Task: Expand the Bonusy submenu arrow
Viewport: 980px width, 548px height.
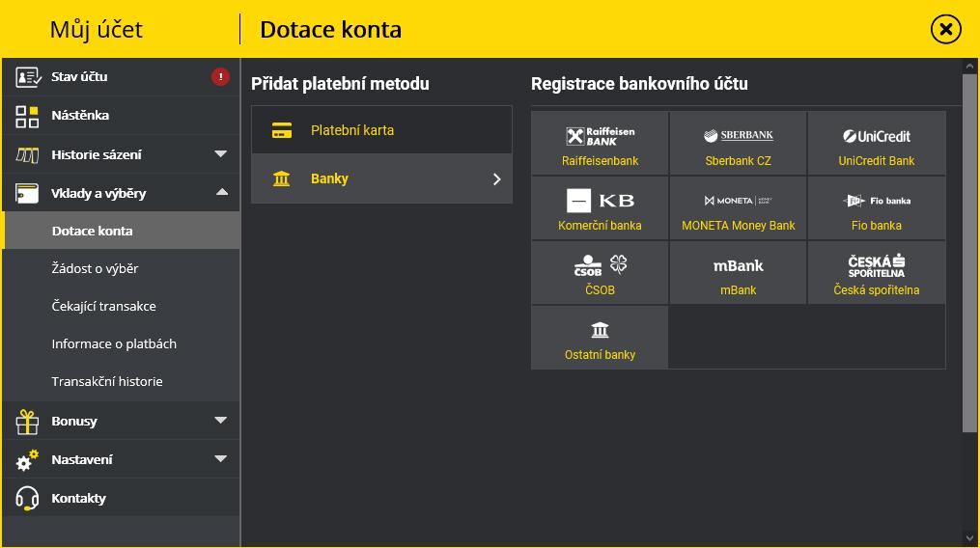Action: (x=221, y=421)
